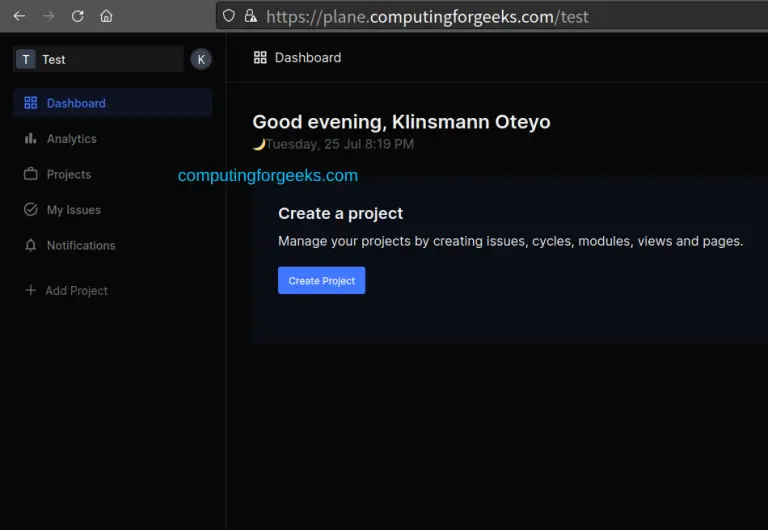Click the plus icon beside Add Project

(x=30, y=290)
